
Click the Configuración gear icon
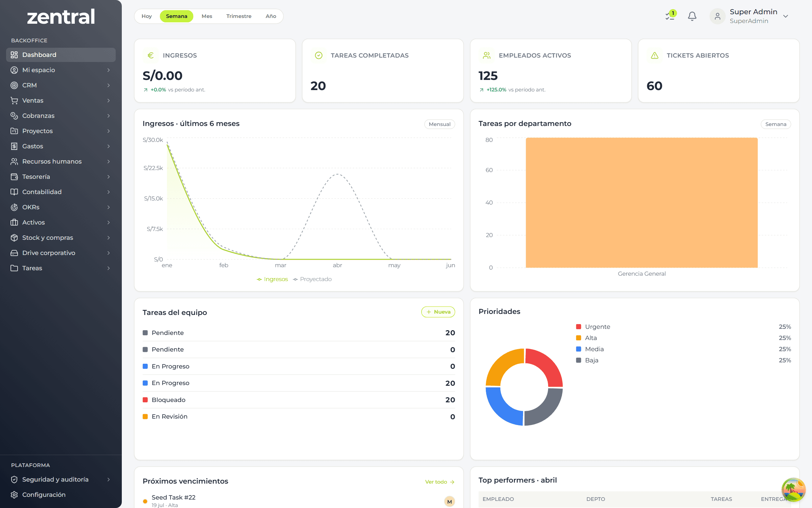click(x=14, y=495)
